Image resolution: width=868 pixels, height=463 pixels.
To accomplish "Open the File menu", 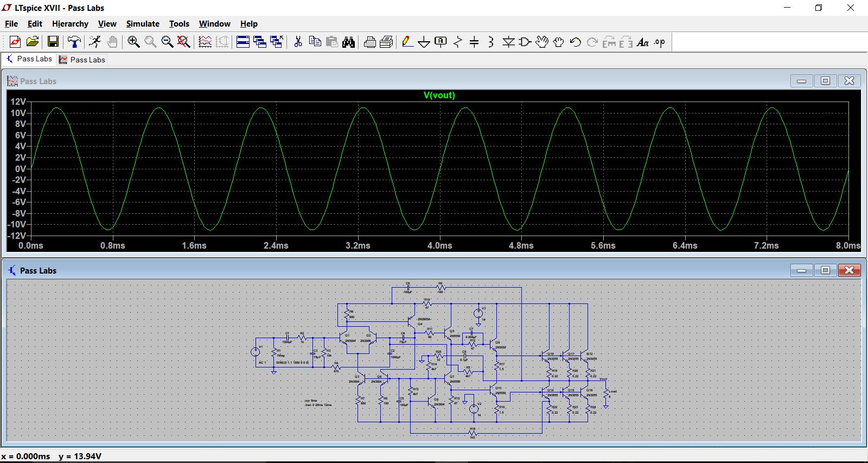I will [11, 24].
